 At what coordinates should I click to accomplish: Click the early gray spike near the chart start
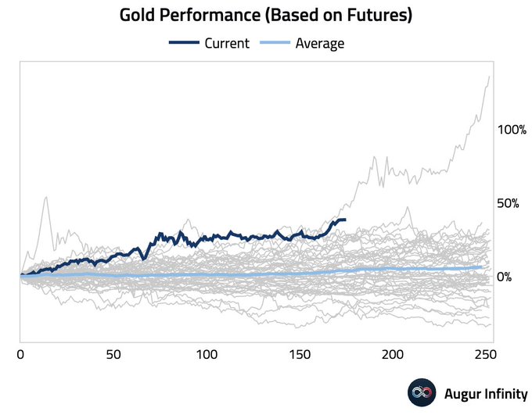(x=46, y=197)
